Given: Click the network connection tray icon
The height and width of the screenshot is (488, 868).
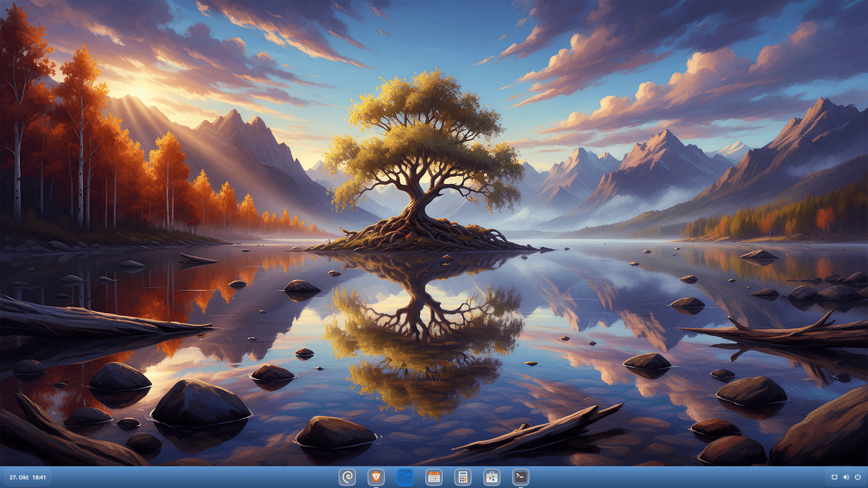Looking at the screenshot, I should pos(835,477).
